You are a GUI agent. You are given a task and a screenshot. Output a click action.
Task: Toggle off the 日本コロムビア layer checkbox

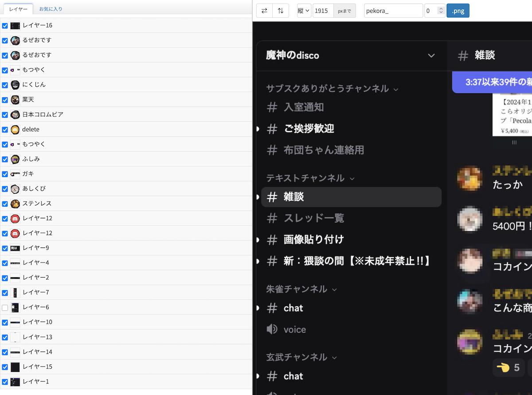[x=5, y=115]
